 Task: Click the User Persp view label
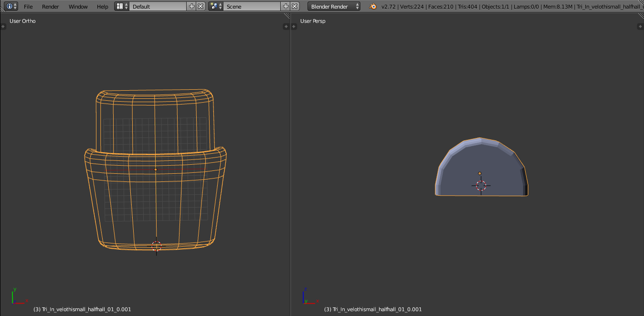(313, 21)
